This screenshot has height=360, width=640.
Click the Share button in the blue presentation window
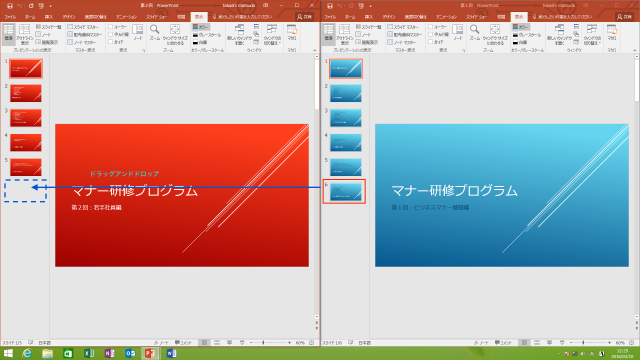tap(625, 17)
